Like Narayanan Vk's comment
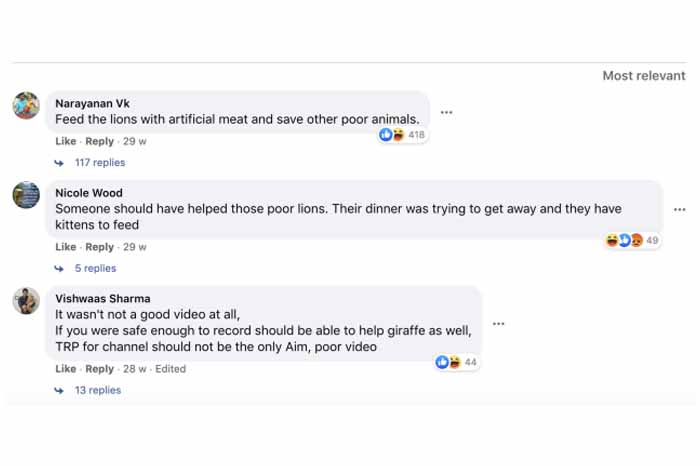Screen dimensions: 700x466 tap(65, 141)
